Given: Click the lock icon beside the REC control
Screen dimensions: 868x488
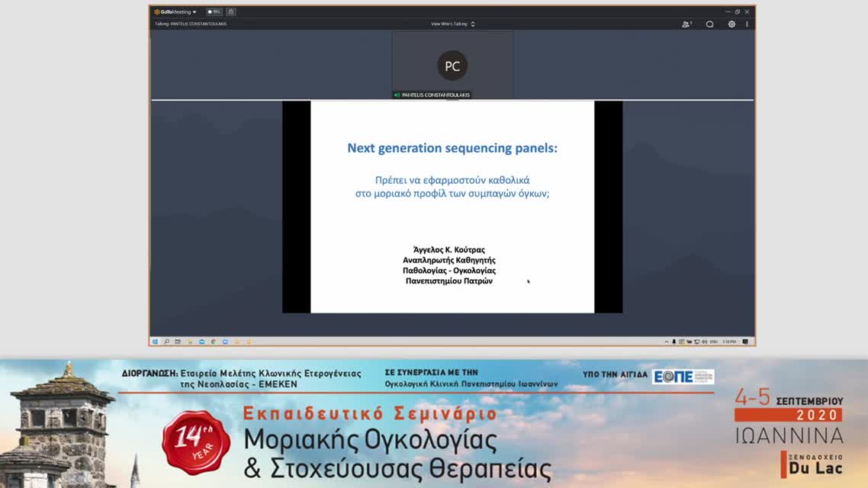Looking at the screenshot, I should point(230,11).
